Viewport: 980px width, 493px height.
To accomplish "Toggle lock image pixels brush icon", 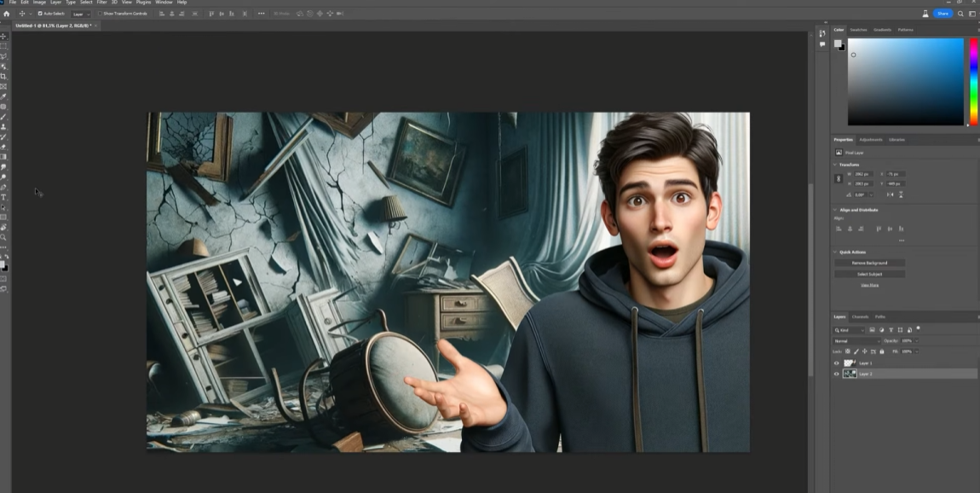I will click(856, 351).
